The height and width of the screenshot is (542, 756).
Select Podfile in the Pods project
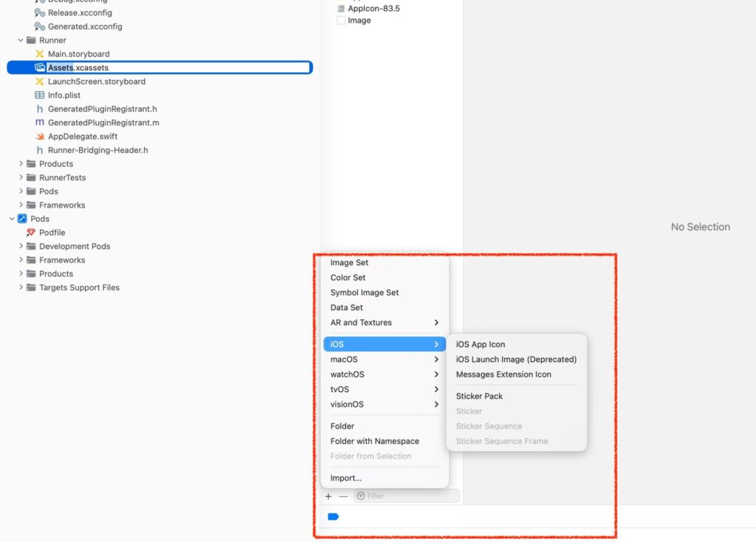click(x=52, y=233)
